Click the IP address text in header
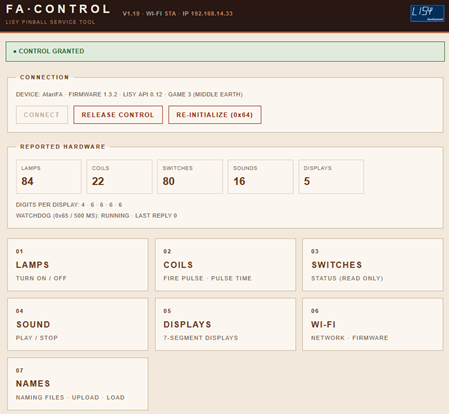Image resolution: width=449 pixels, height=414 pixels. [207, 14]
